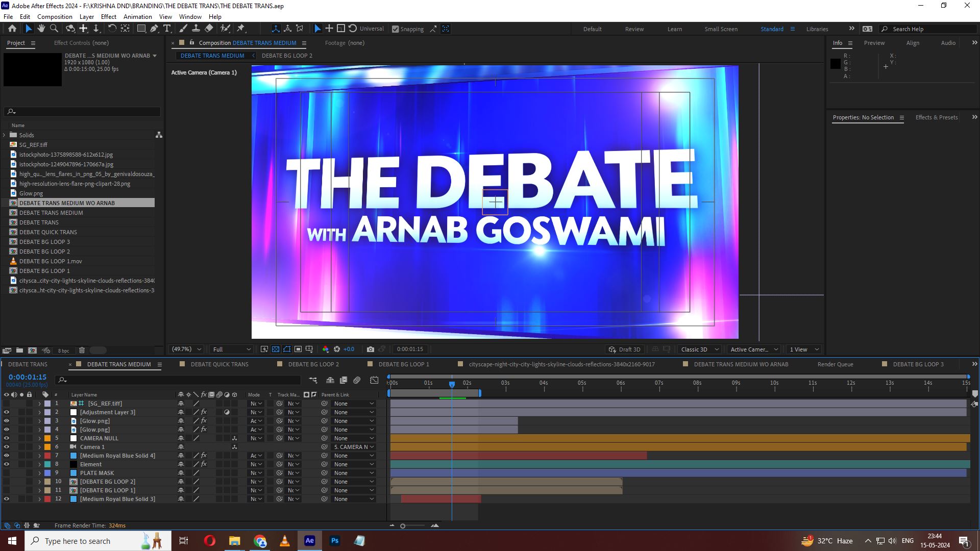Choose the Eraser tool
The image size is (980, 551).
click(209, 29)
